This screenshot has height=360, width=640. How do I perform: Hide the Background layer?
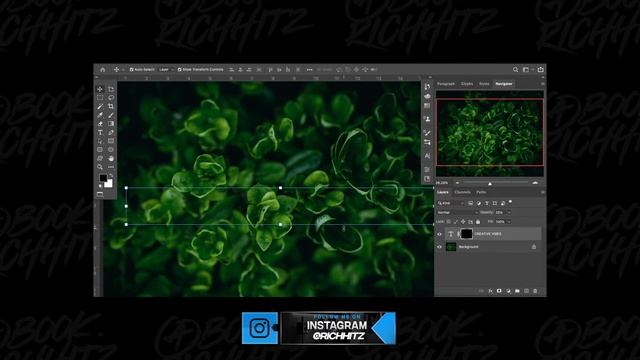coord(440,247)
